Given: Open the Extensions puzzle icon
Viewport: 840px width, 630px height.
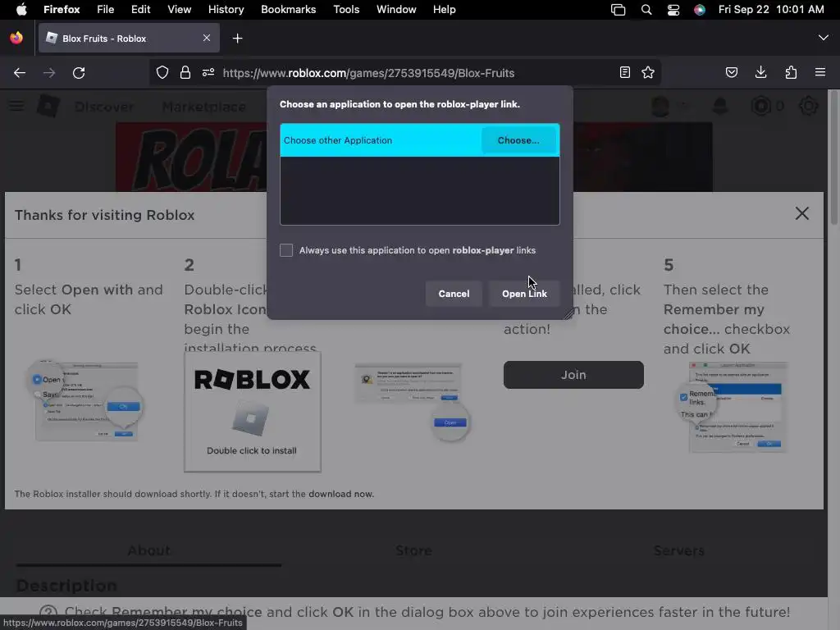Looking at the screenshot, I should tap(791, 72).
